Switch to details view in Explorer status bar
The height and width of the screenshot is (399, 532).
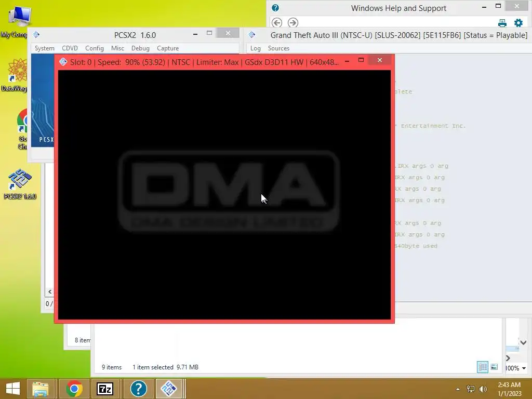(x=483, y=367)
